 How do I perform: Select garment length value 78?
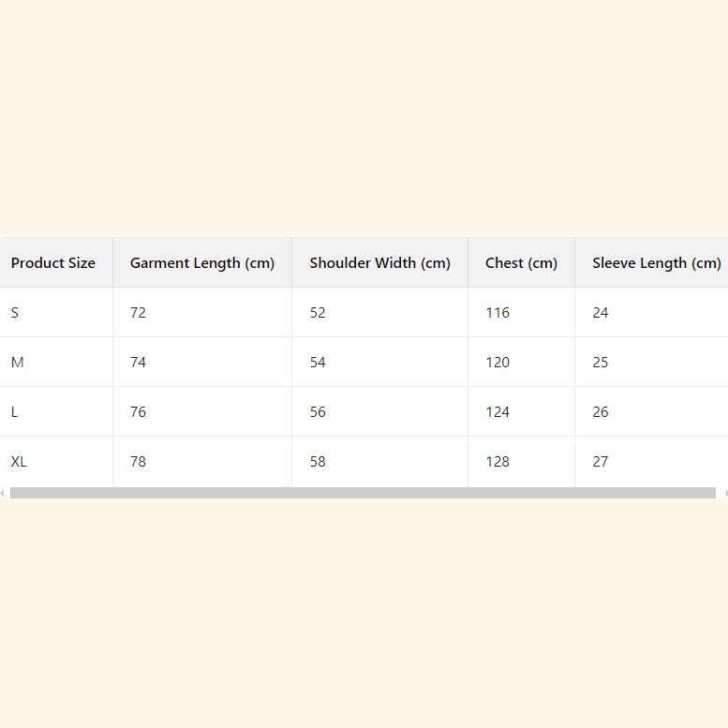click(x=138, y=462)
